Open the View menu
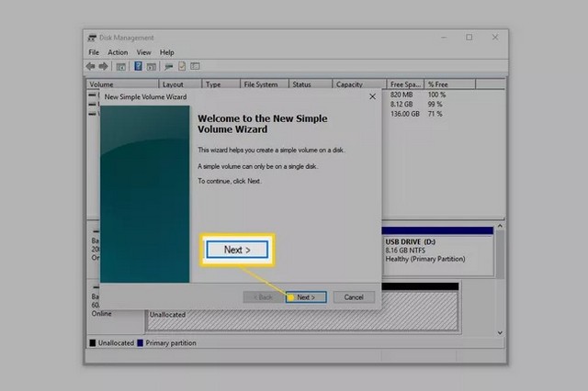The height and width of the screenshot is (391, 588). (144, 52)
